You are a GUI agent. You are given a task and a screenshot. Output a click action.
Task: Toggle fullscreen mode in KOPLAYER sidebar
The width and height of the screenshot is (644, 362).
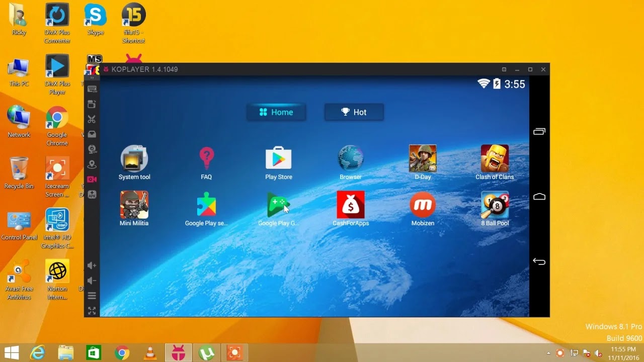(x=92, y=311)
